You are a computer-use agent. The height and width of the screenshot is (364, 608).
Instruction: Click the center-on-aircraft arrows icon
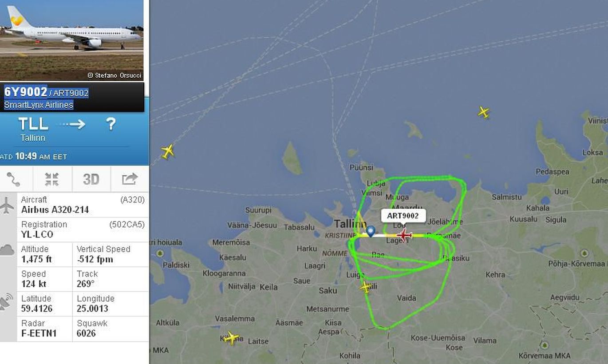click(52, 179)
